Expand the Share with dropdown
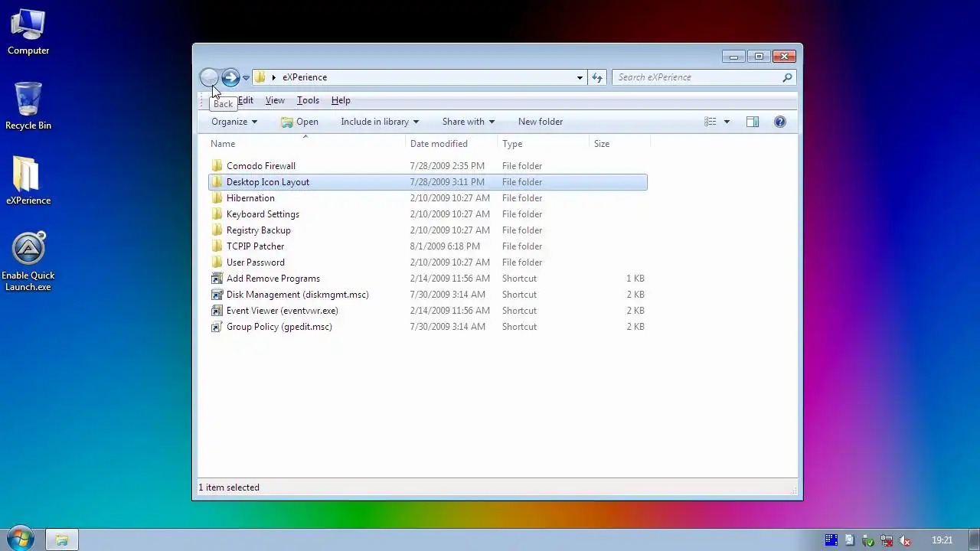The image size is (980, 551). click(x=469, y=122)
